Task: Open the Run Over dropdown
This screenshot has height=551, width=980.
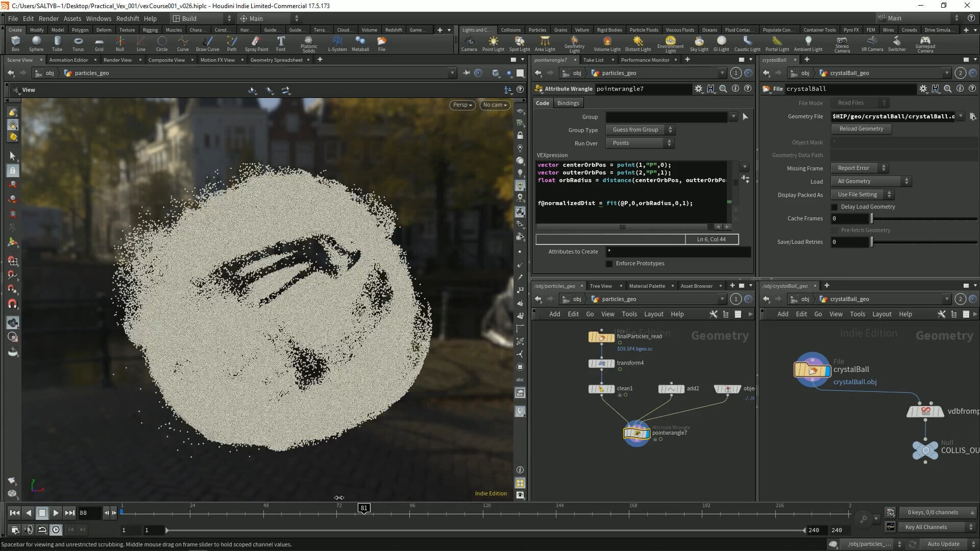Action: point(640,143)
